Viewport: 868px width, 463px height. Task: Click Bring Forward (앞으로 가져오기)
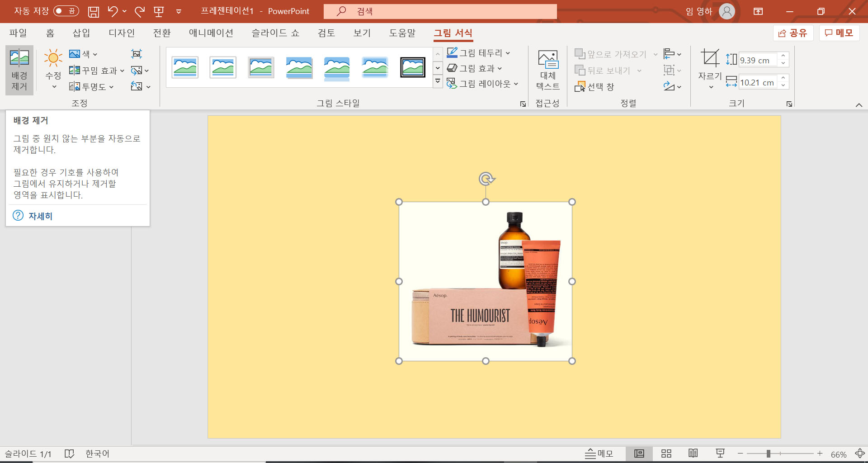click(x=611, y=54)
